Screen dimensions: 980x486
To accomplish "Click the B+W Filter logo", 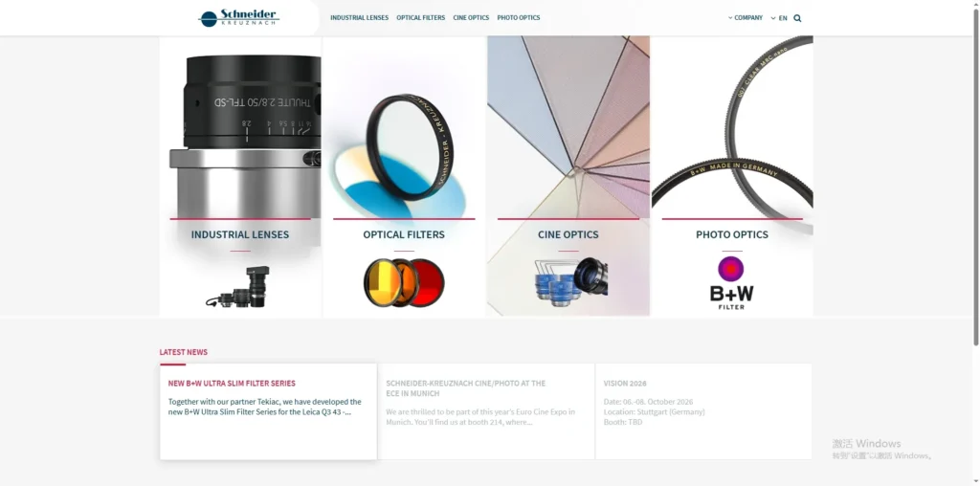I will 731,283.
